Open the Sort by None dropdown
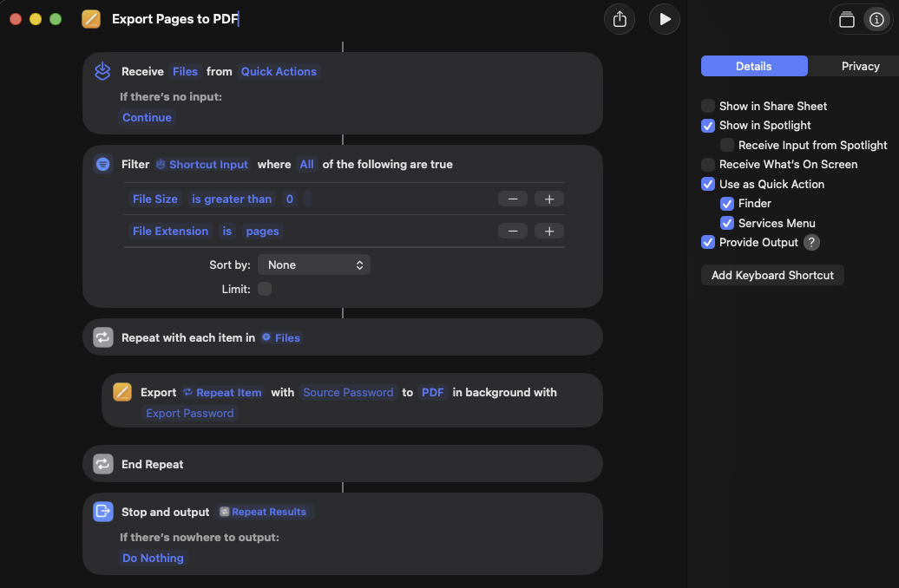Viewport: 899px width, 588px height. [x=313, y=265]
